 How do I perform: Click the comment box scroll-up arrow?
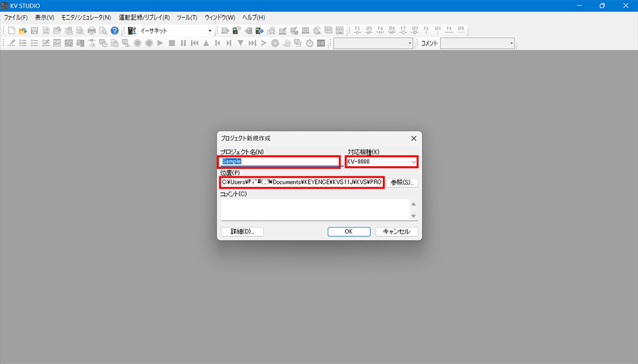click(x=413, y=204)
